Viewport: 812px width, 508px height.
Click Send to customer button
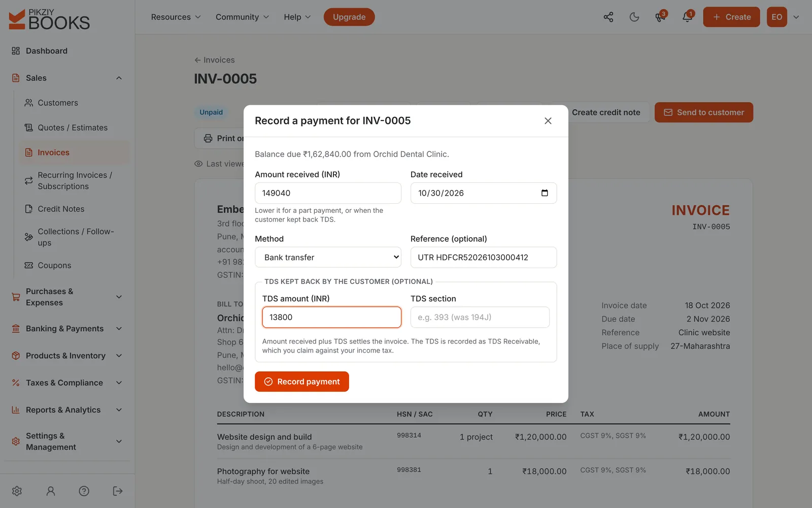(x=704, y=112)
